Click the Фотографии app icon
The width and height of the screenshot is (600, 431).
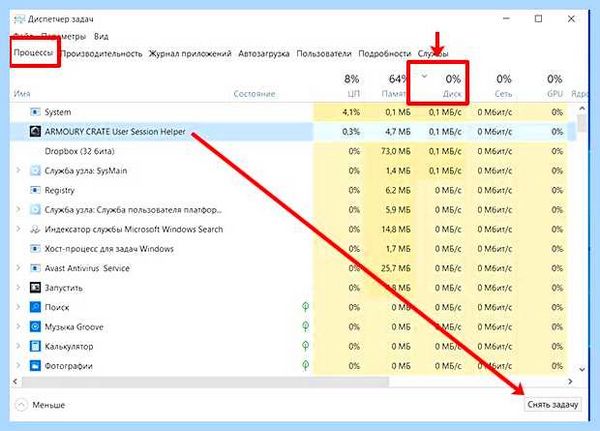tap(35, 366)
